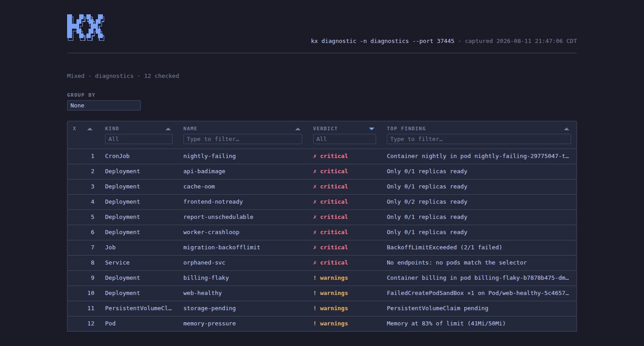Select the report-unschedulable row name
This screenshot has width=644, height=346.
218,217
